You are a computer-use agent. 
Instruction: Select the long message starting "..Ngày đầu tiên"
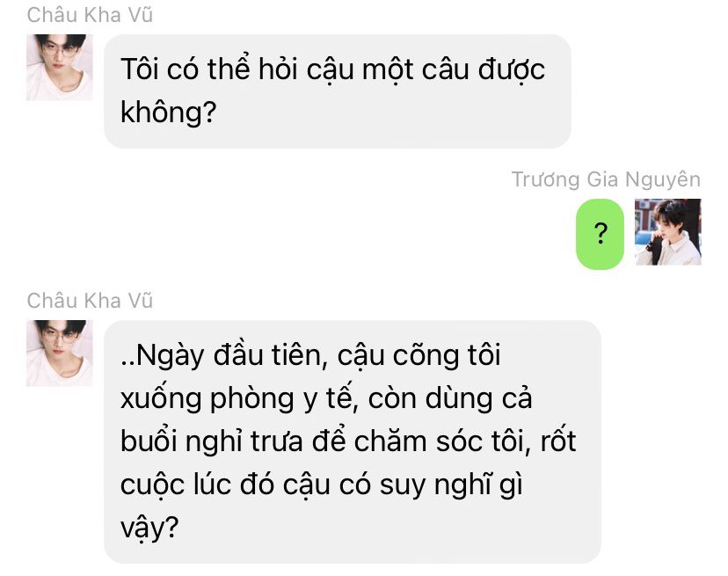[x=353, y=441]
